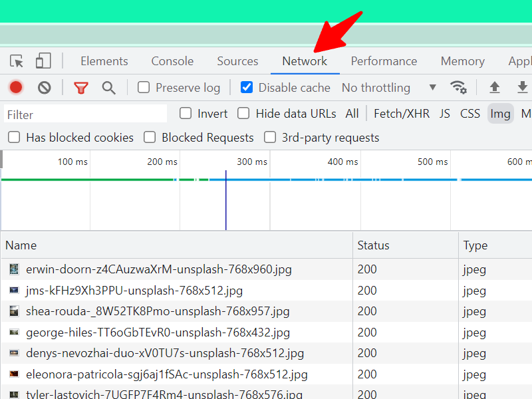Activate the inspect element picker icon

click(x=16, y=61)
